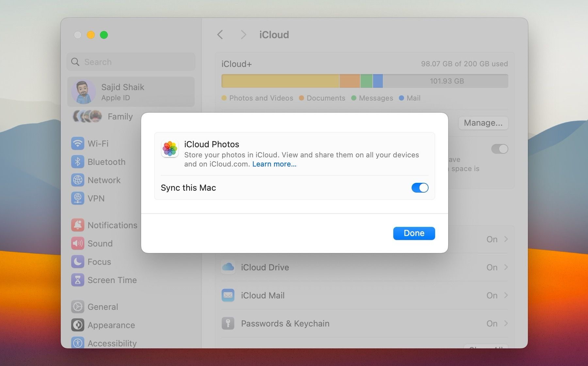Click the Done button

(414, 233)
